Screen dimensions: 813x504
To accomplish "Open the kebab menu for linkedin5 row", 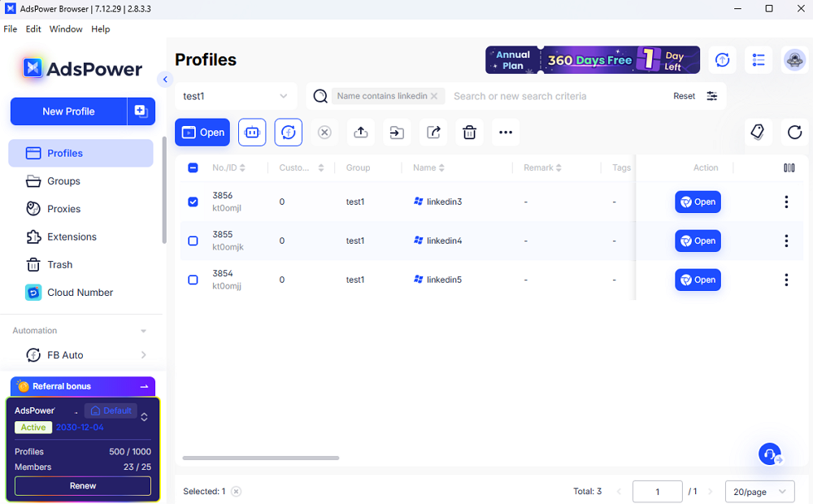I will [x=786, y=280].
